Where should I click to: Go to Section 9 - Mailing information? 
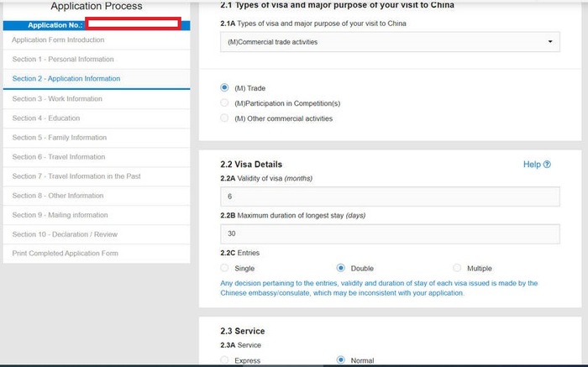tap(97, 215)
